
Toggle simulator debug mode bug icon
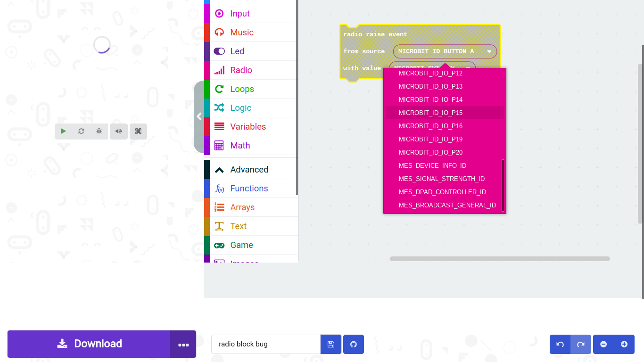point(99,132)
